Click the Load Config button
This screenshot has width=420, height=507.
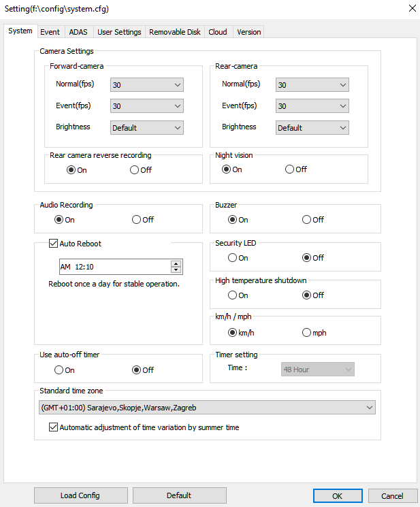[80, 495]
